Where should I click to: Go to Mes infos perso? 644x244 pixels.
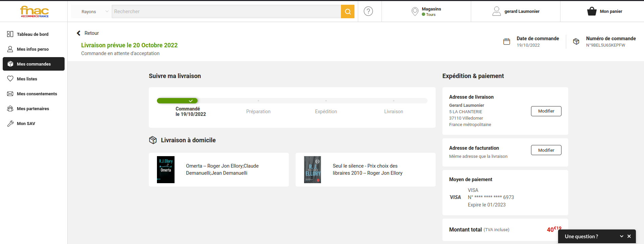point(32,49)
